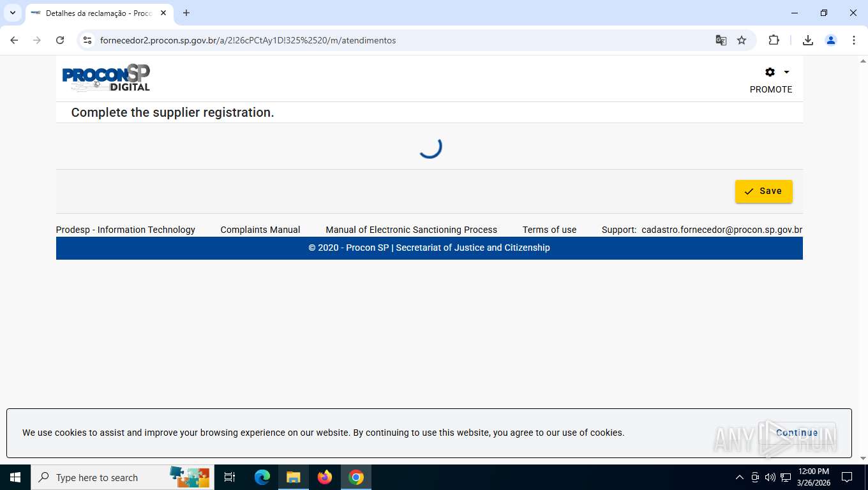Click the Type here to search box

(121, 477)
